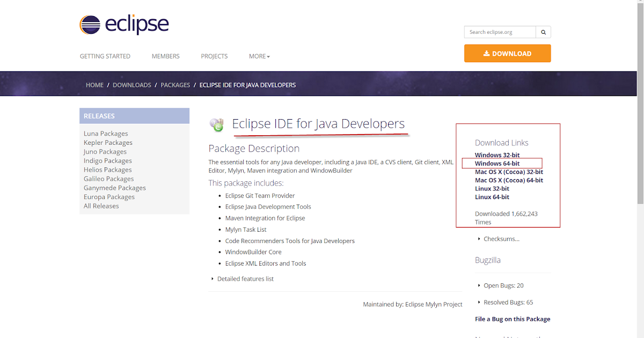
Task: Download Windows 64-bit package
Action: pos(497,164)
